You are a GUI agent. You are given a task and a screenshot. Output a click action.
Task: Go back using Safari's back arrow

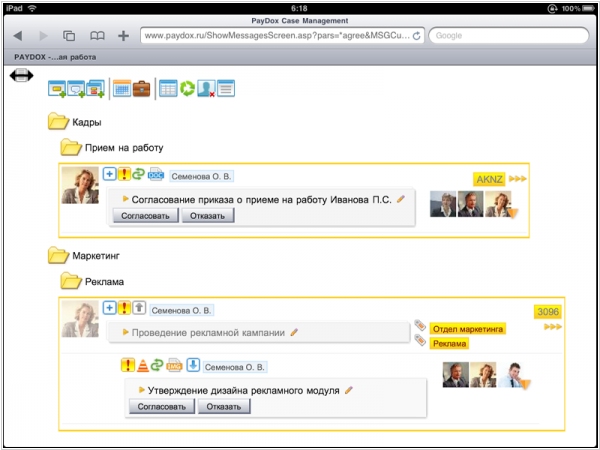(x=18, y=36)
